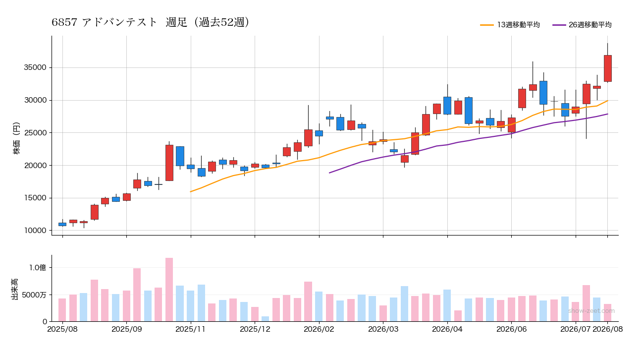644x357 pixels.
Task: Click the 10000 price axis label
Action: 36,231
